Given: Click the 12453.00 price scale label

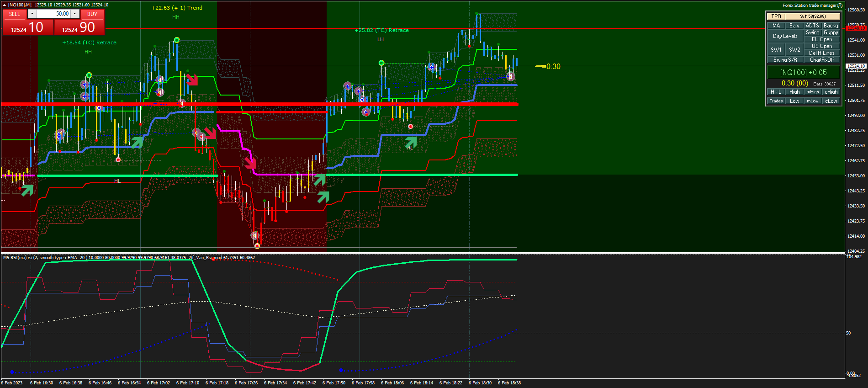Looking at the screenshot, I should pos(856,175).
